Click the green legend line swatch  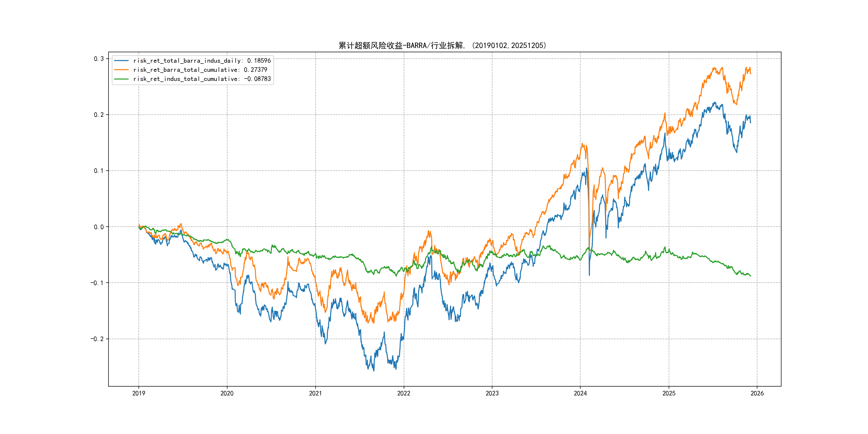(121, 79)
